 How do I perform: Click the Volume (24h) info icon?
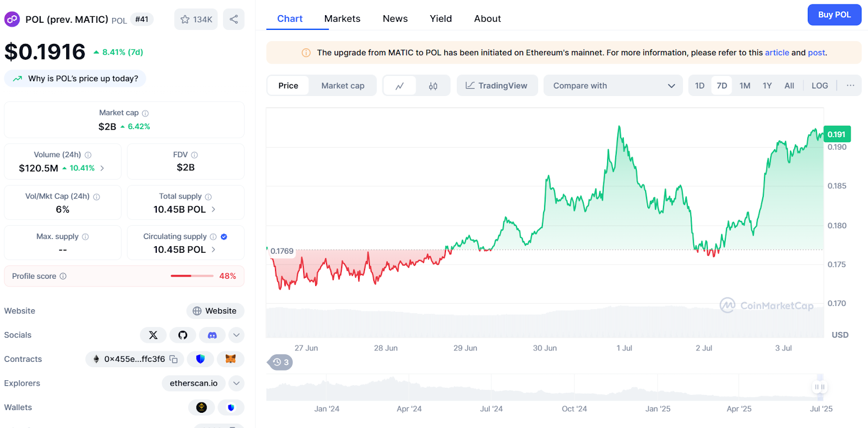pyautogui.click(x=88, y=155)
